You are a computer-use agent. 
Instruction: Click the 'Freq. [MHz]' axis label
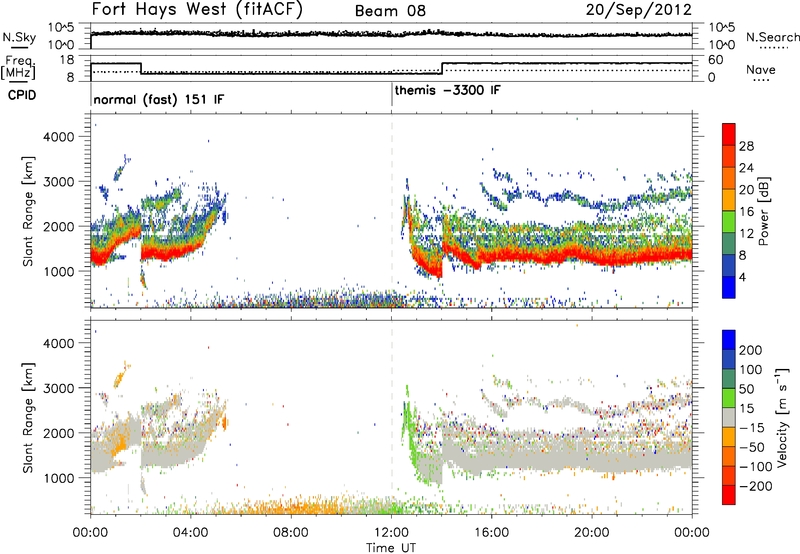pos(19,67)
